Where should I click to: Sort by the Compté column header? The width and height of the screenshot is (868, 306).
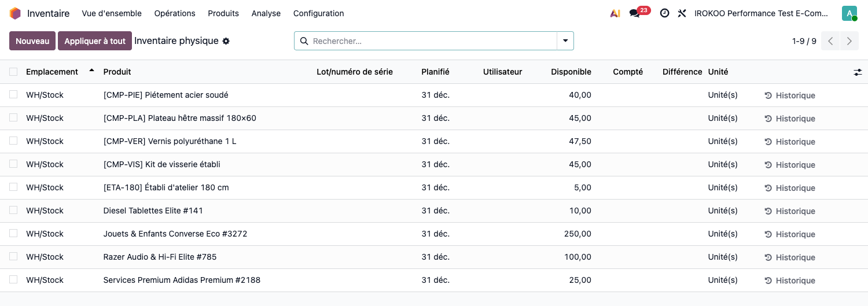click(628, 72)
